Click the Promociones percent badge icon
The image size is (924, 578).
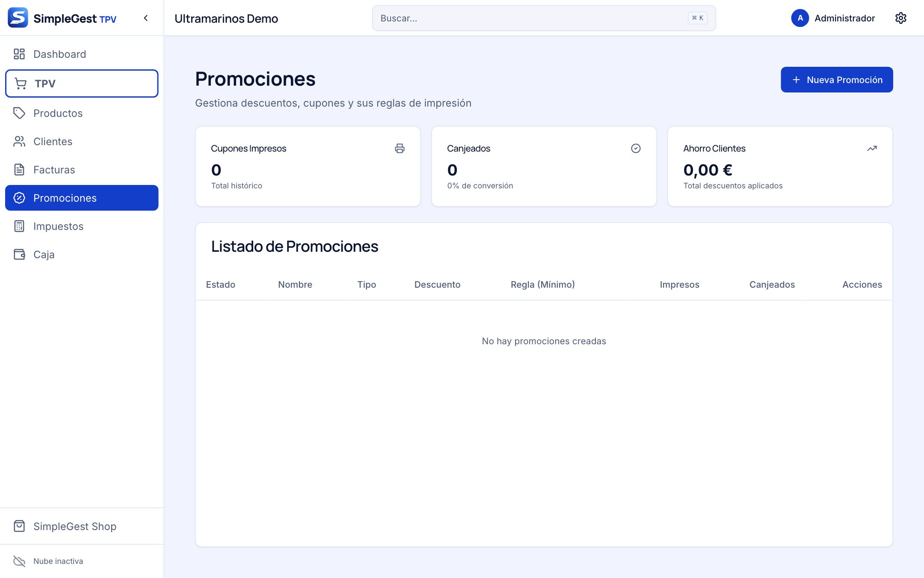point(19,198)
